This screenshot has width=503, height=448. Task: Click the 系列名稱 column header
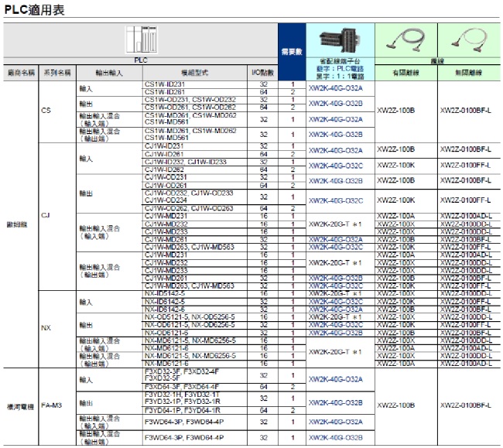pyautogui.click(x=57, y=73)
